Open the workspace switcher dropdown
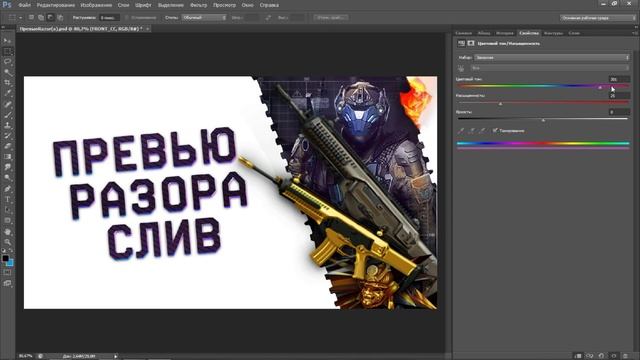This screenshot has height=360, width=640. coord(598,18)
